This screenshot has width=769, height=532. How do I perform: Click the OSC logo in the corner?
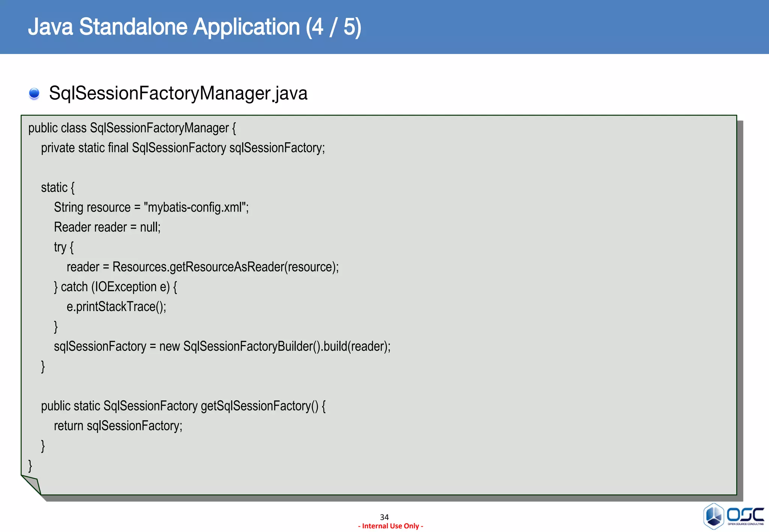[x=733, y=516]
